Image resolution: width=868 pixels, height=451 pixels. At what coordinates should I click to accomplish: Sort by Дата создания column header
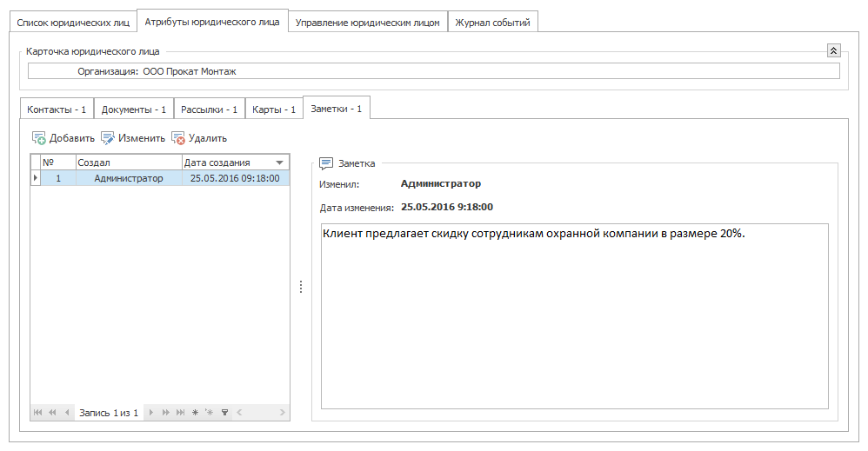click(x=236, y=162)
